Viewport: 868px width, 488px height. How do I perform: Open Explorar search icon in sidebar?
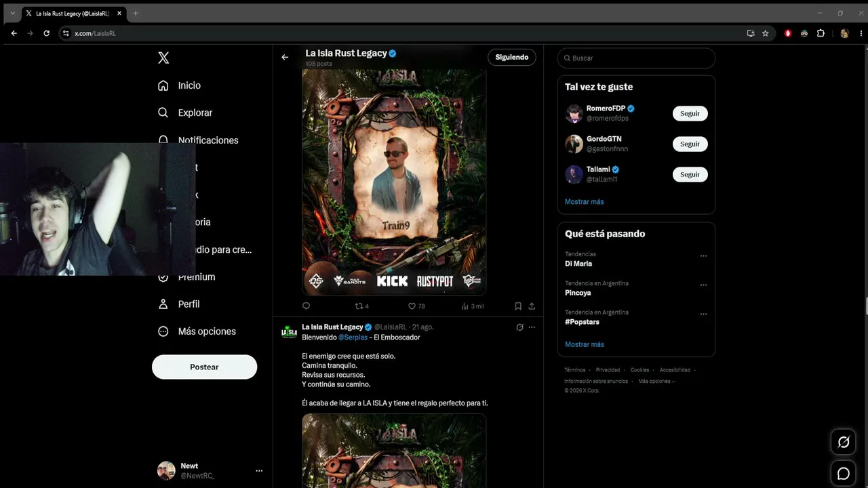(x=163, y=113)
